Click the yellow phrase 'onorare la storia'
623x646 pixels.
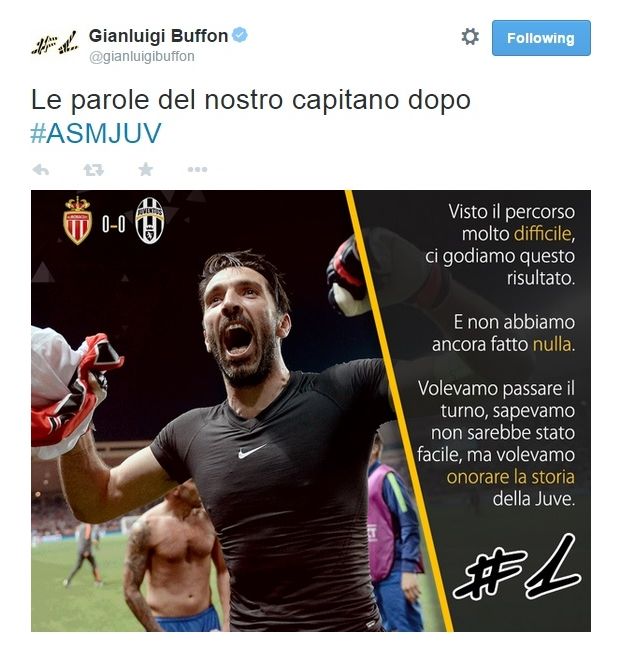(511, 477)
